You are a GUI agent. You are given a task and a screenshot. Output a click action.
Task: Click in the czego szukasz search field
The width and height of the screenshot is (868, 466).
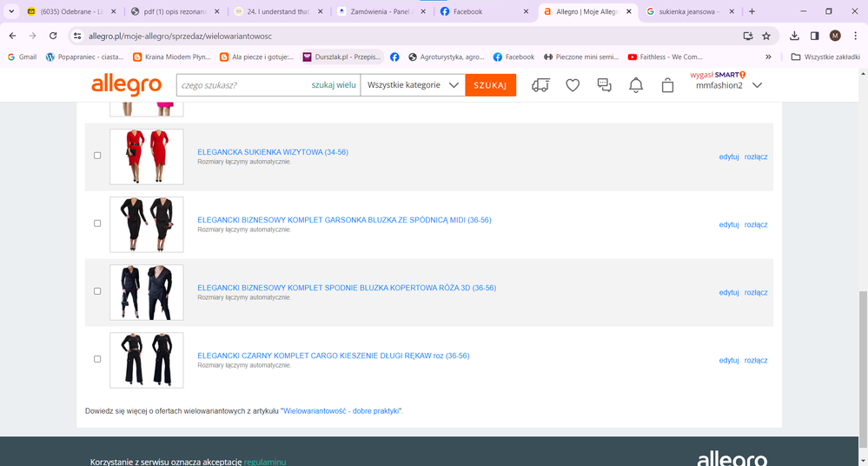(x=243, y=85)
